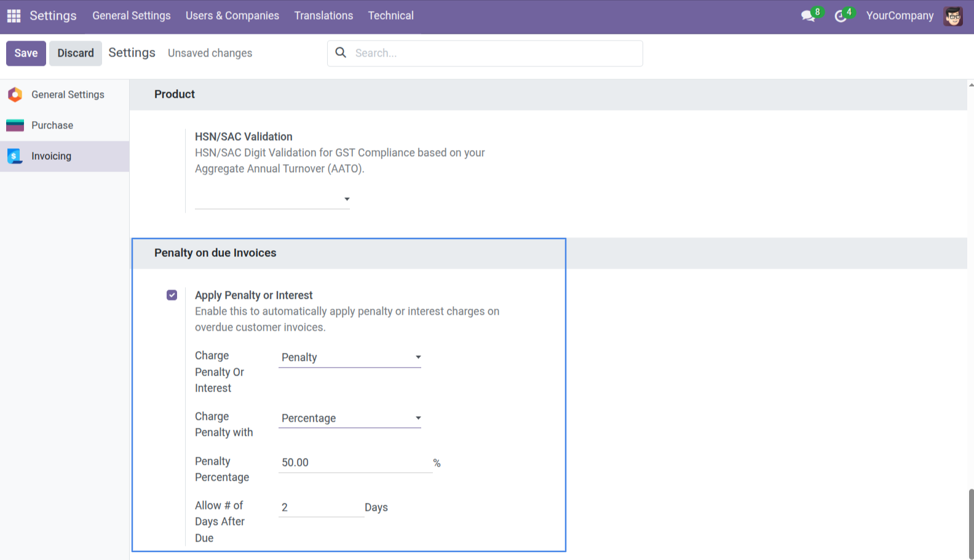Expand the HSN/SAC Validation dropdown
This screenshot has width=974, height=560.
[272, 199]
